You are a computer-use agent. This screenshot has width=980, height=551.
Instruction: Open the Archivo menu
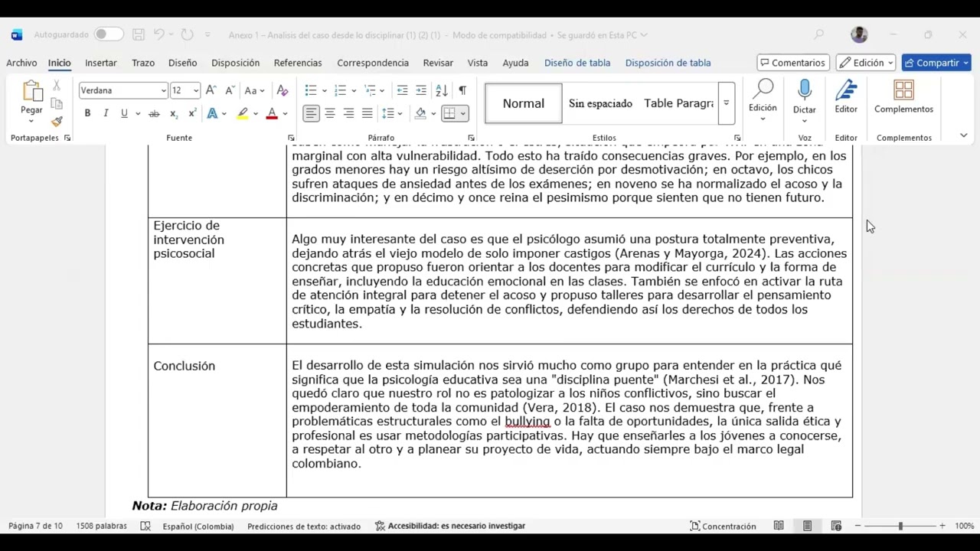[x=21, y=63]
